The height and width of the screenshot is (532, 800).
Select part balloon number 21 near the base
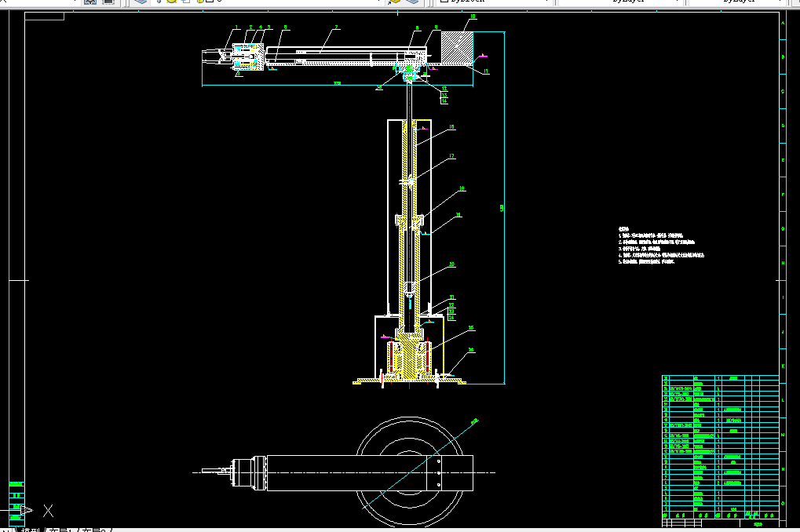click(451, 297)
